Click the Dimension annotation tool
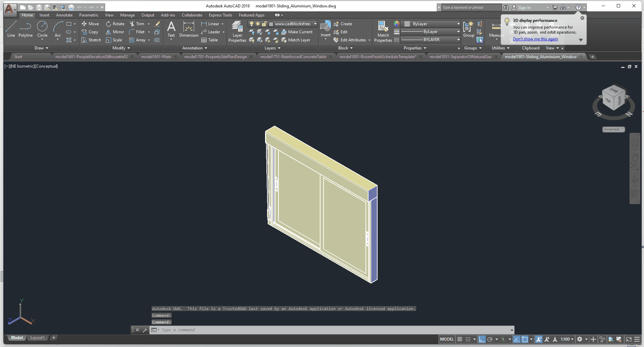 [x=189, y=29]
